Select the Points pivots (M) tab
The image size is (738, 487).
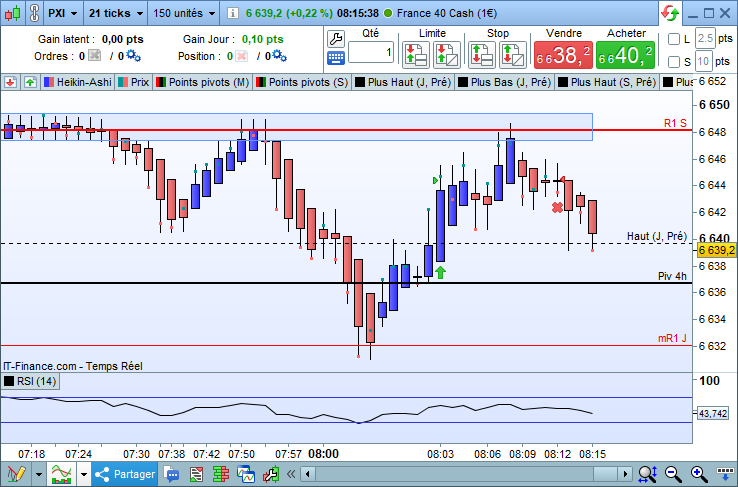(202, 82)
